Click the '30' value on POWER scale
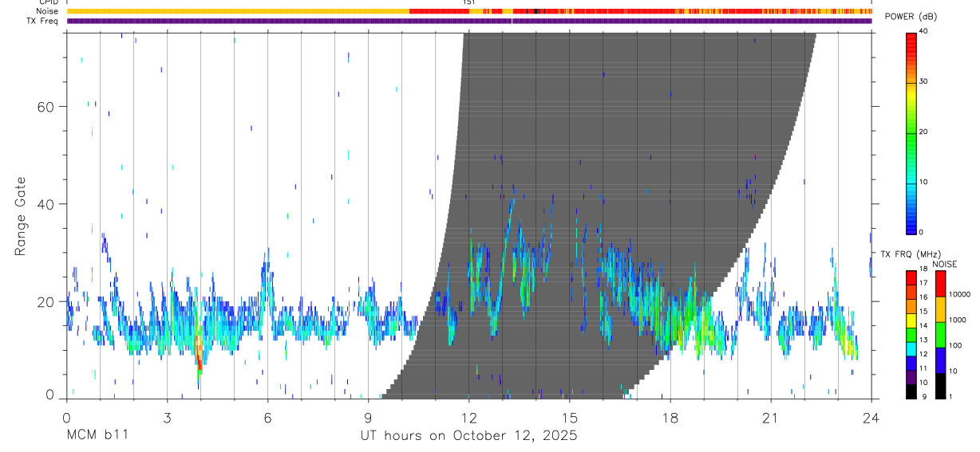Image resolution: width=980 pixels, height=452 pixels. tap(923, 81)
